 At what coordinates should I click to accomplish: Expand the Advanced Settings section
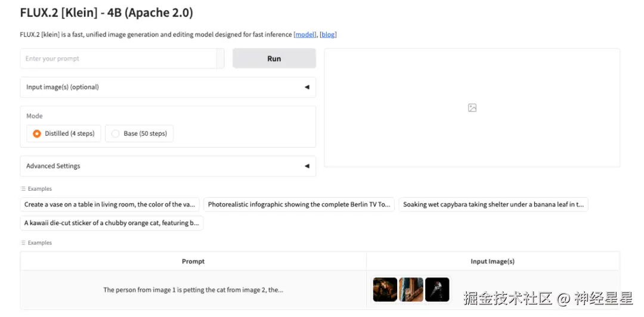(168, 166)
